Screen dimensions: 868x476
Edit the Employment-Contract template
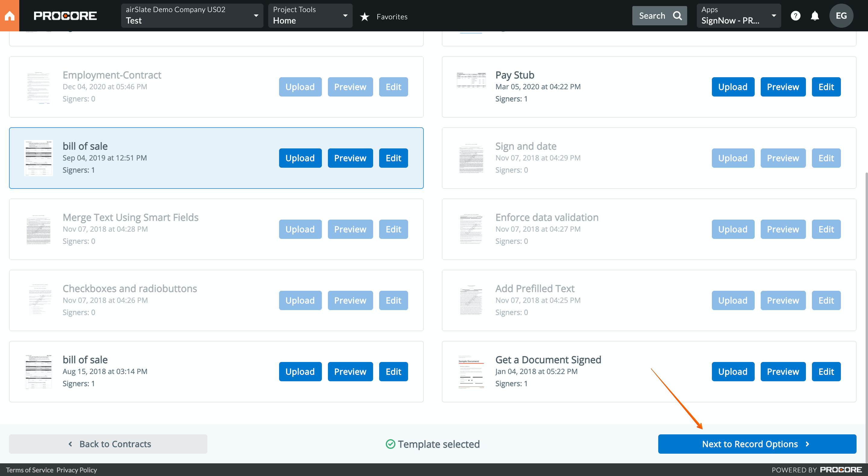pyautogui.click(x=393, y=87)
